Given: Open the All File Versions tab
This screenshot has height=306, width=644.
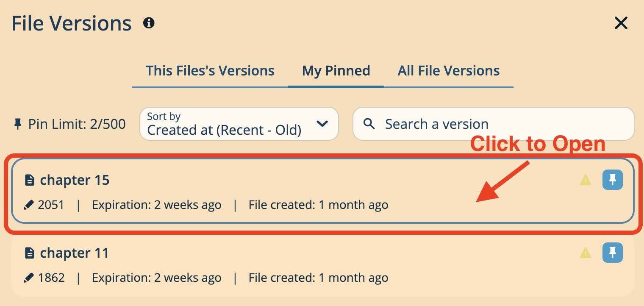Looking at the screenshot, I should tap(449, 70).
